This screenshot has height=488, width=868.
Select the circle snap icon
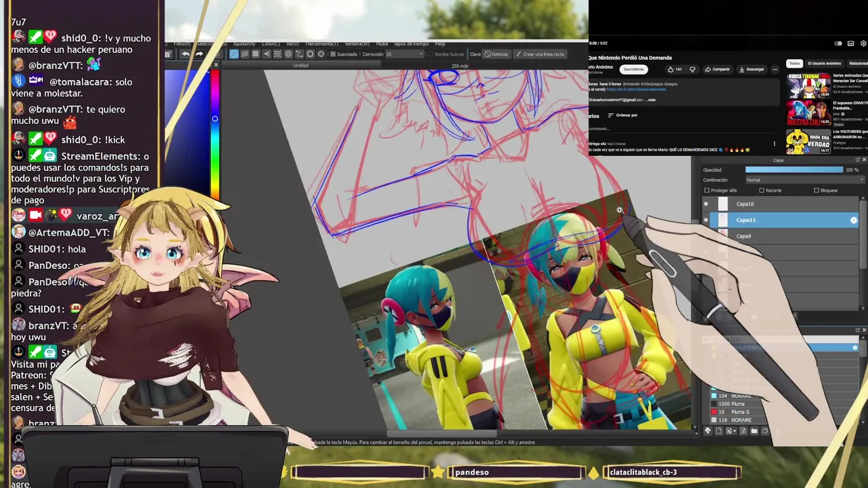288,54
